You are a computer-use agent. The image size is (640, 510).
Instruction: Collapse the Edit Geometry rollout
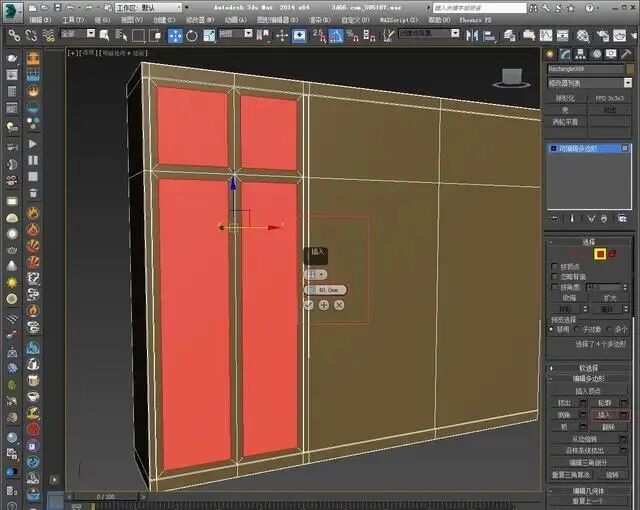(589, 491)
